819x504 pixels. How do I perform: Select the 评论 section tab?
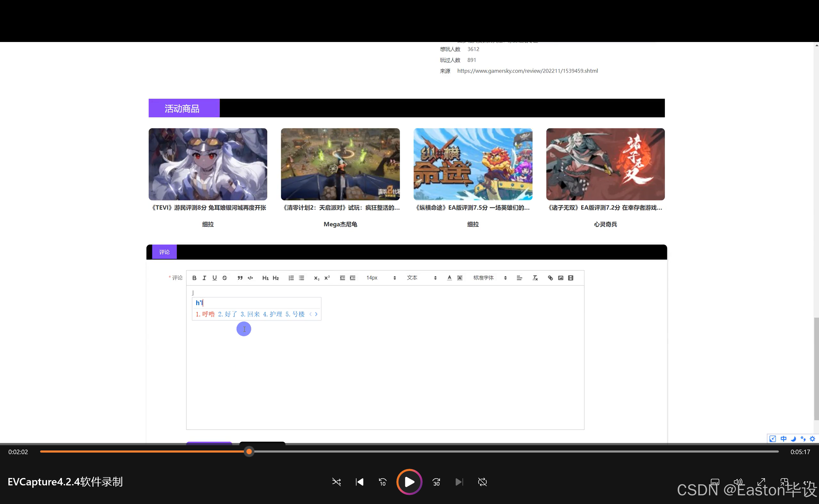click(x=164, y=252)
